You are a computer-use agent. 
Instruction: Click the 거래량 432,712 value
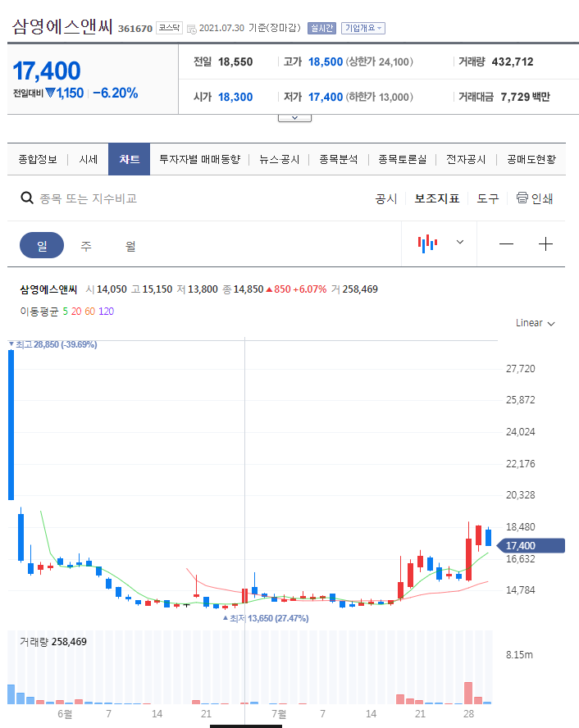tap(512, 61)
